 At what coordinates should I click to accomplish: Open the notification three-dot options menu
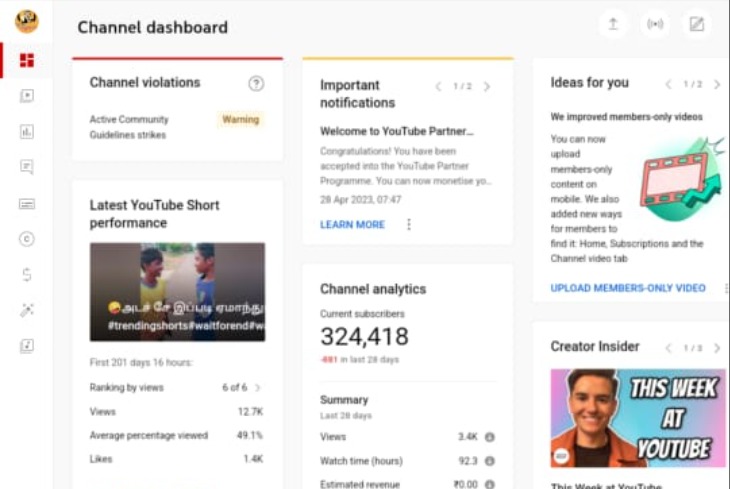click(x=409, y=224)
